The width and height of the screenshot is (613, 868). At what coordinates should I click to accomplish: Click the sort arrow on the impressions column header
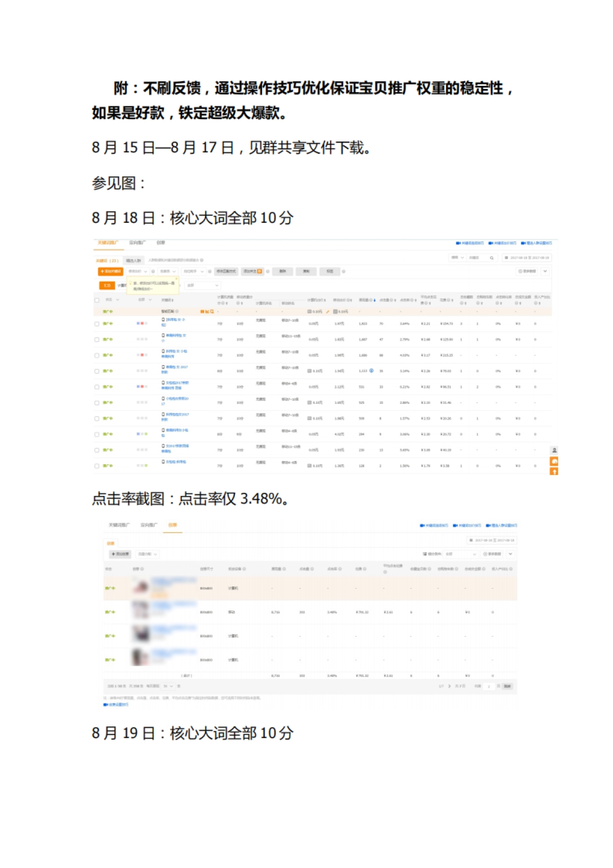[374, 300]
